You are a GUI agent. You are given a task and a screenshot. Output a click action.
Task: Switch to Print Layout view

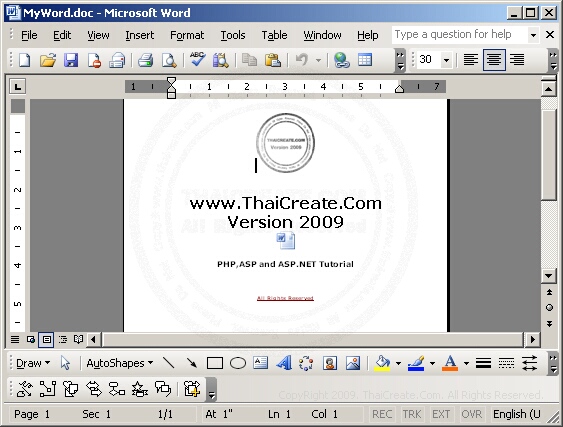click(47, 339)
